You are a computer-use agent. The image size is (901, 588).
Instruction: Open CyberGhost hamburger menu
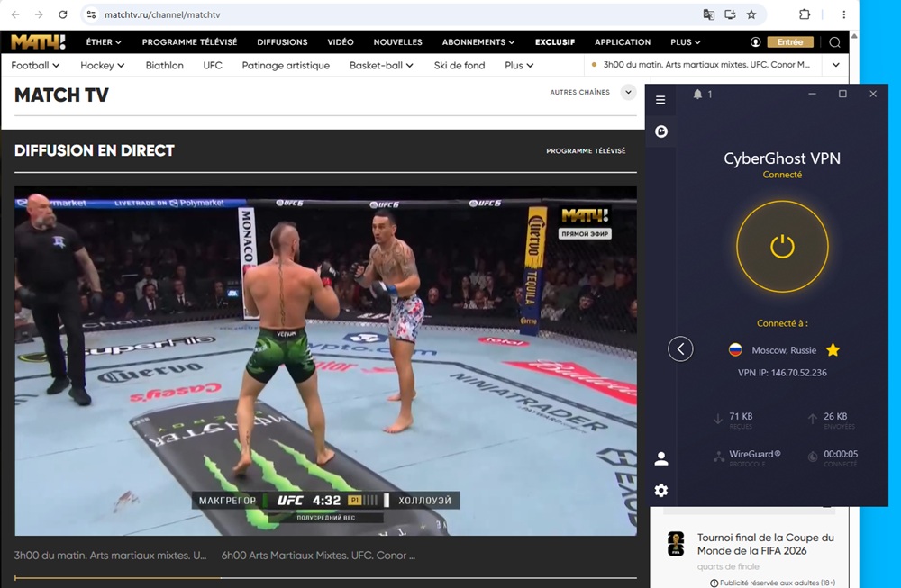660,100
